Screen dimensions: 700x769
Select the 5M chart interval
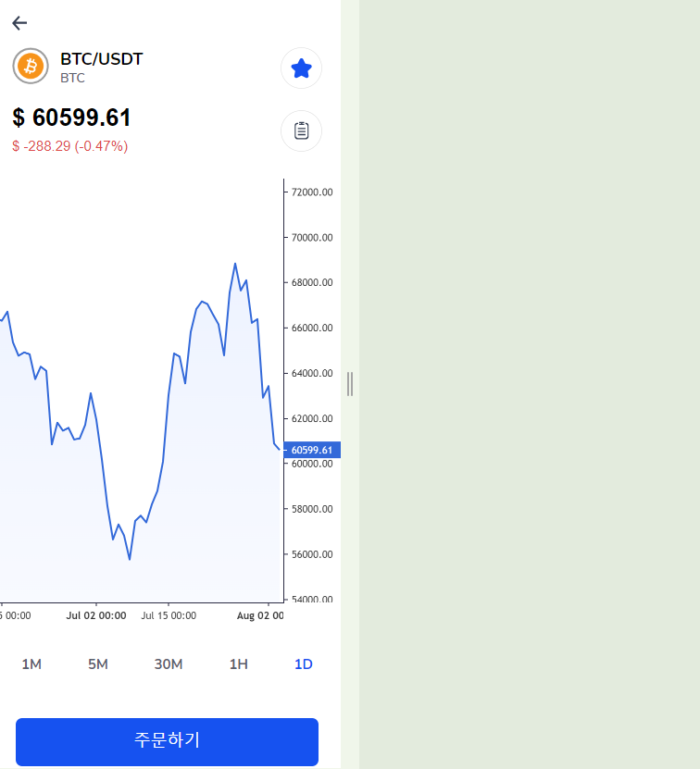click(98, 664)
